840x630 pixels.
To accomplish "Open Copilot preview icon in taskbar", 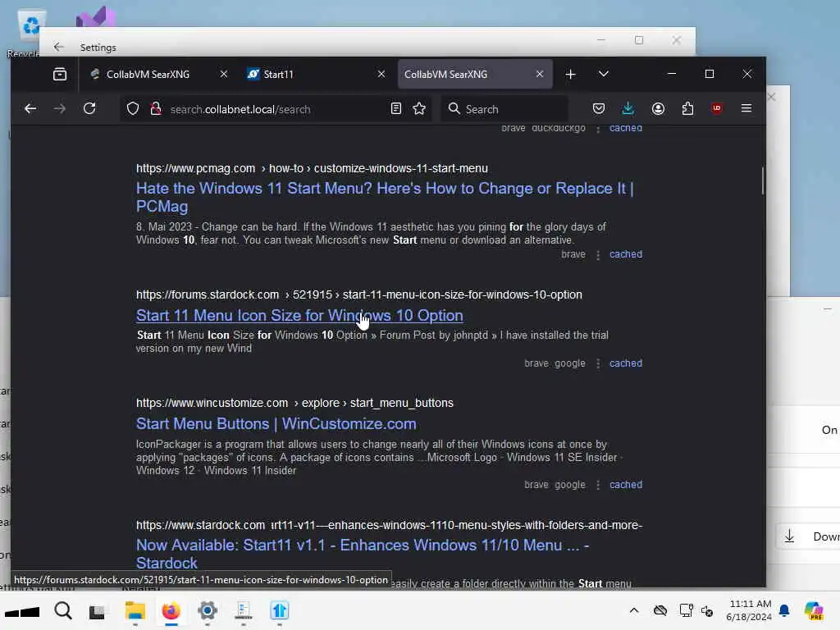I will pos(815,610).
